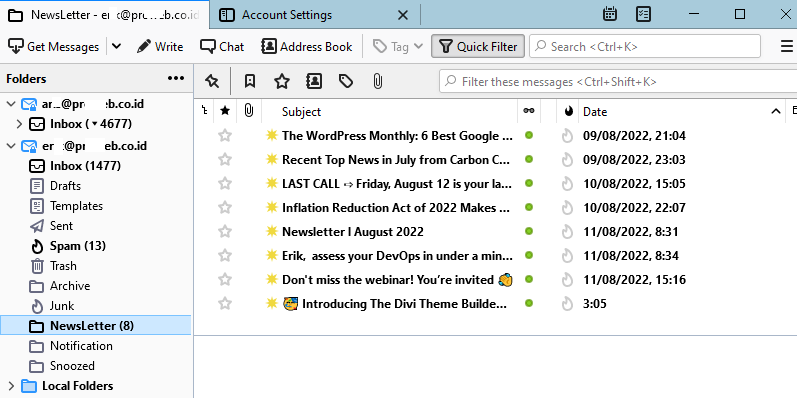Screen dimensions: 797x398
Task: Sort by star column header
Action: 225,111
